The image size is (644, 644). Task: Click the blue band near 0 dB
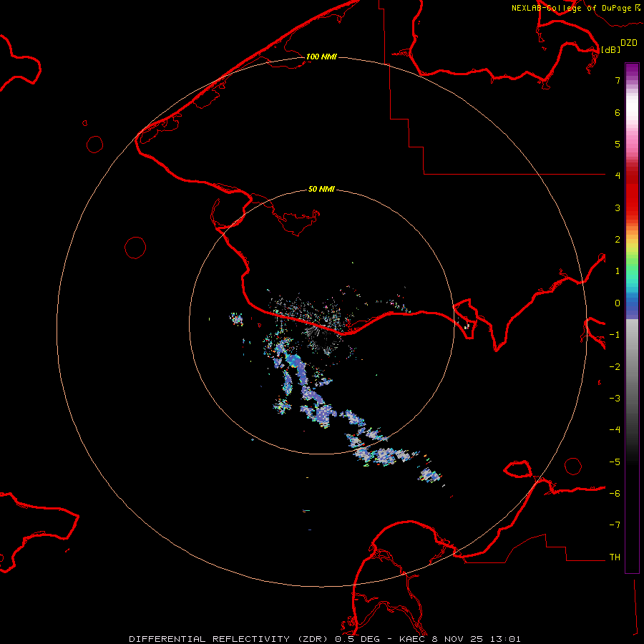(x=632, y=306)
